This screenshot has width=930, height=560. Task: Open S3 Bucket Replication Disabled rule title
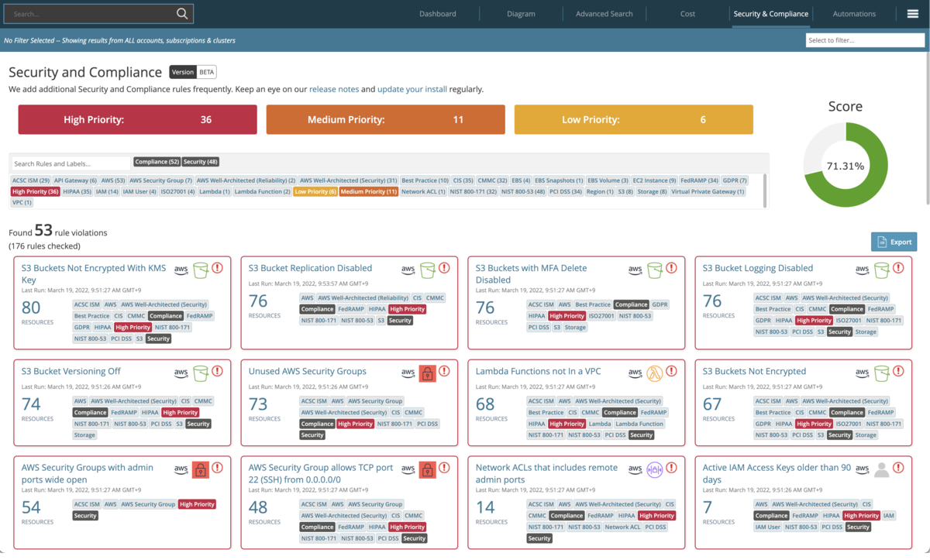pyautogui.click(x=310, y=268)
